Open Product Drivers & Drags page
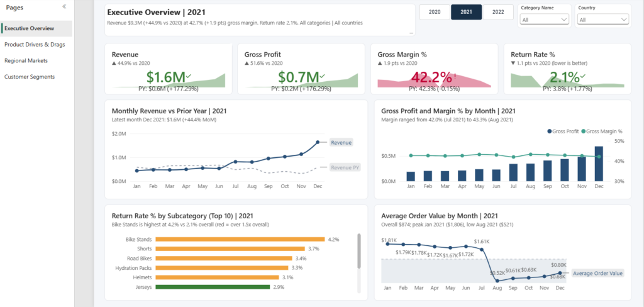Image resolution: width=644 pixels, height=307 pixels. (x=35, y=45)
